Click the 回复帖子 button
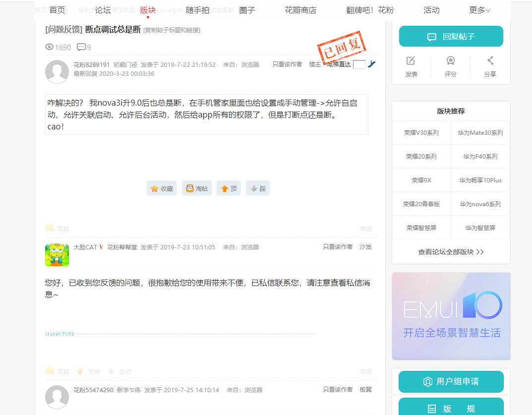 tap(451, 36)
